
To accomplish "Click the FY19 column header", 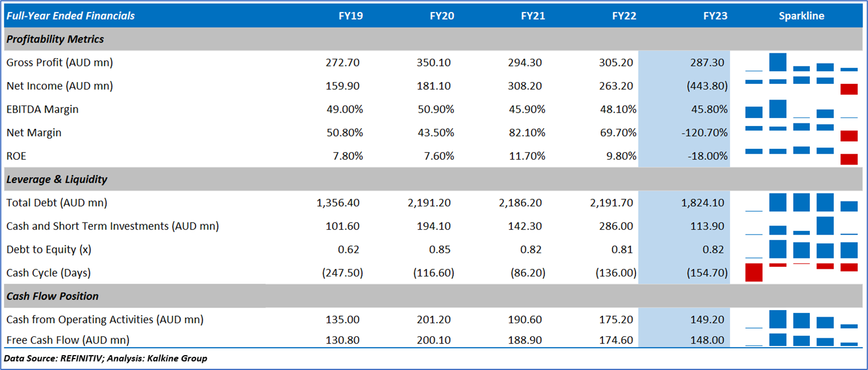I will point(350,16).
